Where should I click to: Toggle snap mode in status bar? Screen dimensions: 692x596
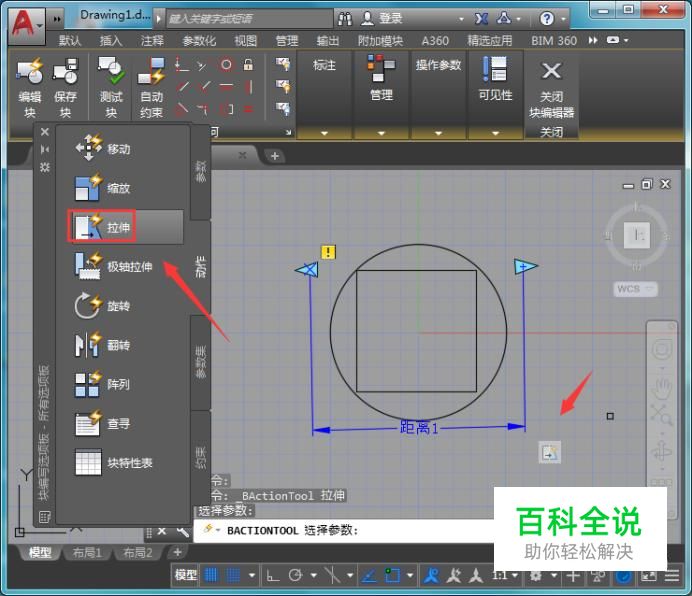(x=233, y=575)
